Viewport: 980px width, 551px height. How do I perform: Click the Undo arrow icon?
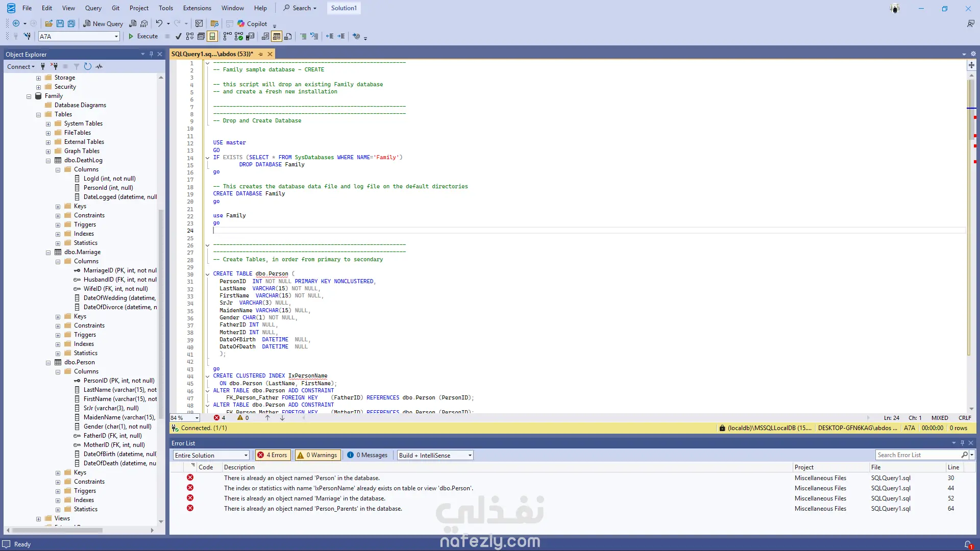[159, 23]
